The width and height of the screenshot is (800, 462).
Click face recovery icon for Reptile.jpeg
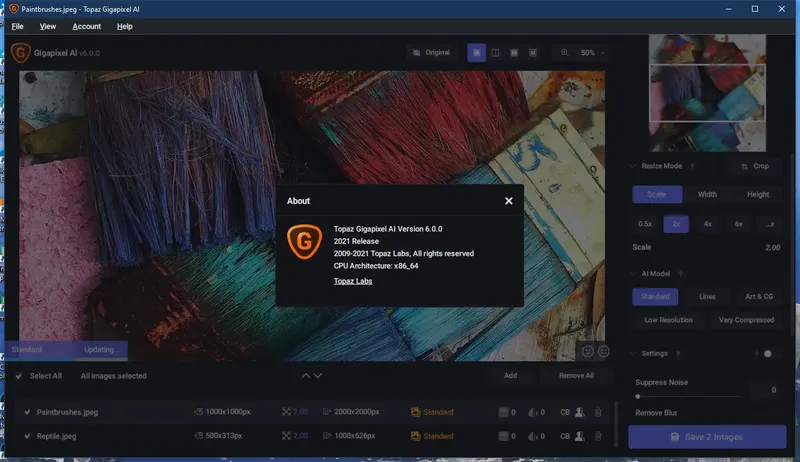[x=580, y=436]
